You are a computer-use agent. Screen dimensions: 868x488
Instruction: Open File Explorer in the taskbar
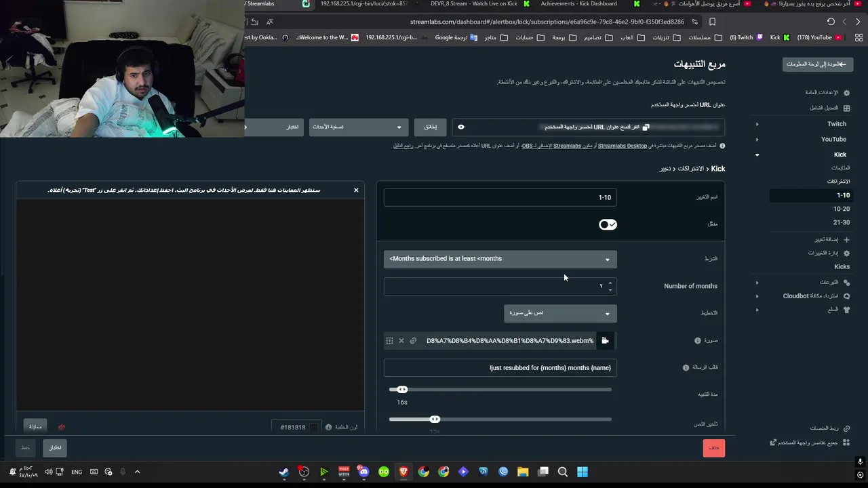point(523,472)
